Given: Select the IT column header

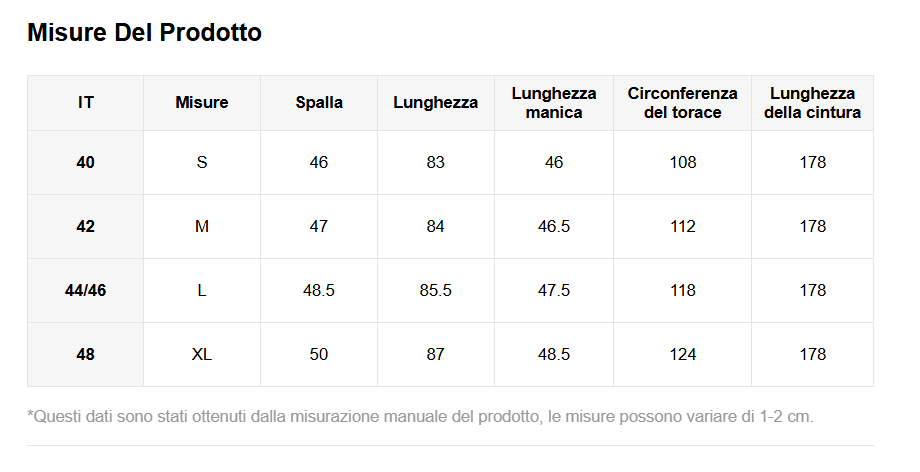Looking at the screenshot, I should click(x=86, y=103).
